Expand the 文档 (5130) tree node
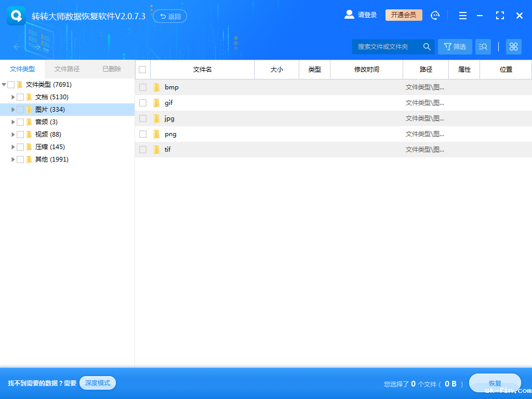532x399 pixels. coord(12,97)
